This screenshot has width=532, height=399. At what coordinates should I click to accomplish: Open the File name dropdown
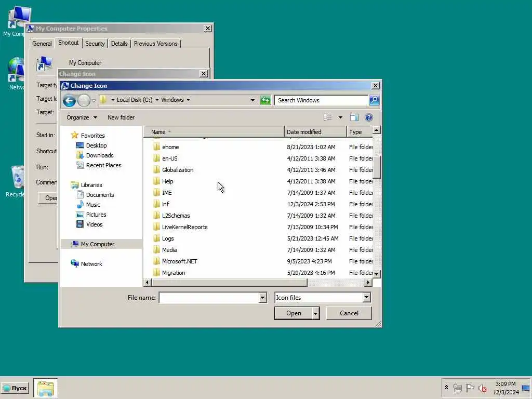click(262, 298)
